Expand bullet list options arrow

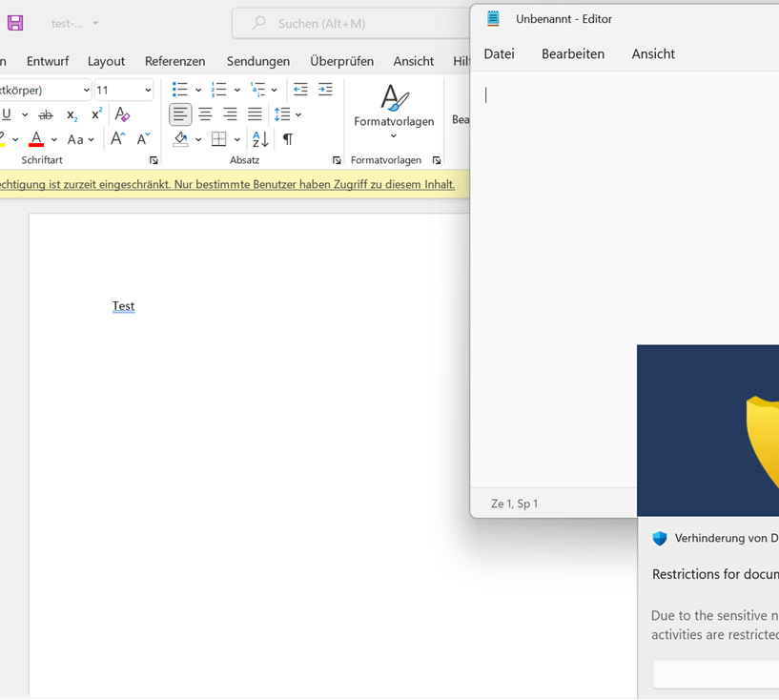(198, 90)
